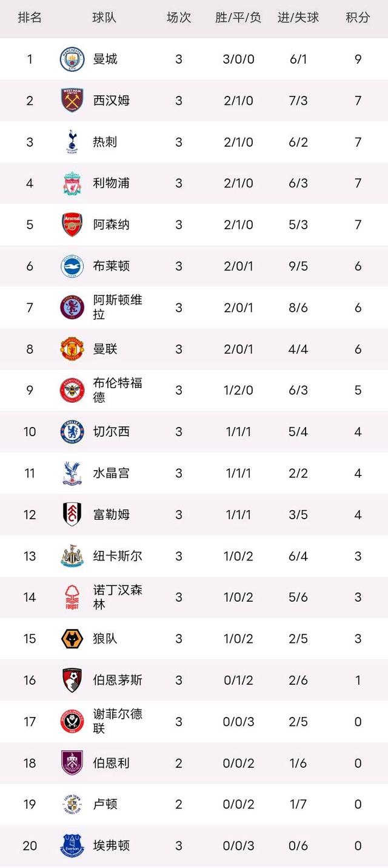This screenshot has width=388, height=868.
Task: Click the Everton crest in last place
Action: pos(72,846)
